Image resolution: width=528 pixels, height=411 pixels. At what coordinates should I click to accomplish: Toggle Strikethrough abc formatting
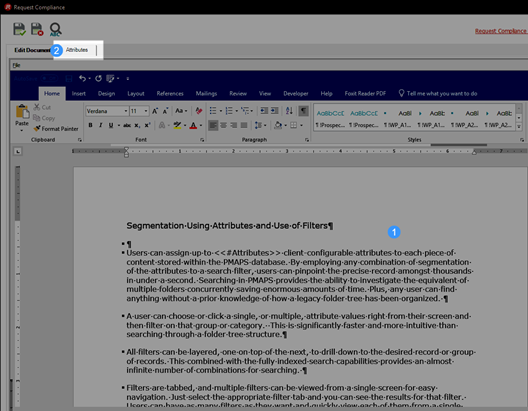tap(127, 125)
